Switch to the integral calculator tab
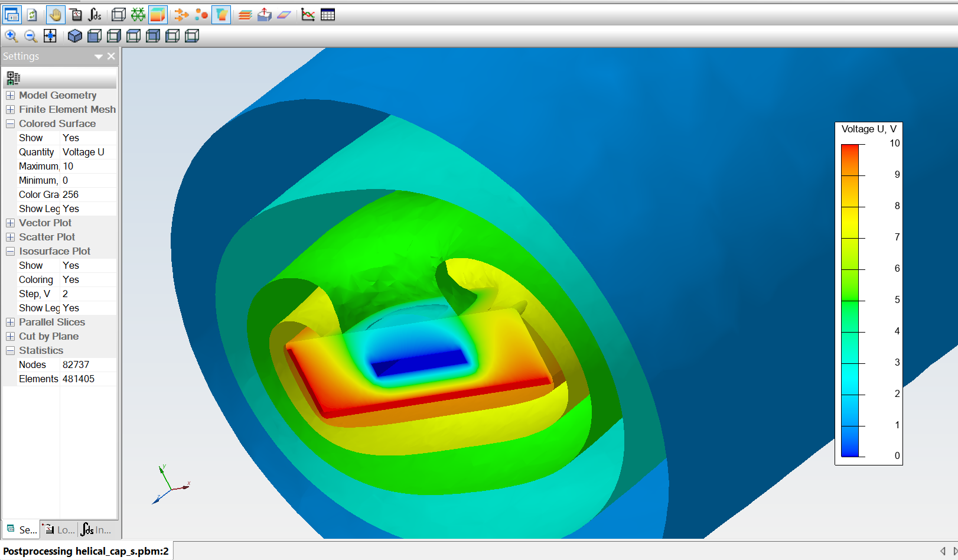The image size is (958, 560). pyautogui.click(x=96, y=530)
